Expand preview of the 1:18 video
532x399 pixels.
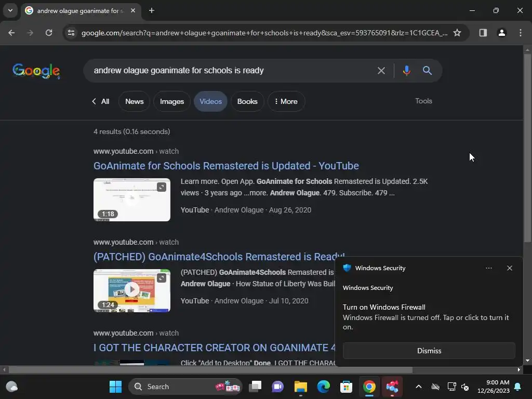tap(162, 187)
